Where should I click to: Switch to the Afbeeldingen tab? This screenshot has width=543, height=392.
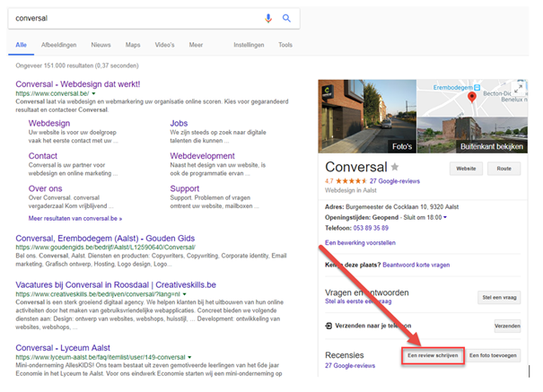59,45
